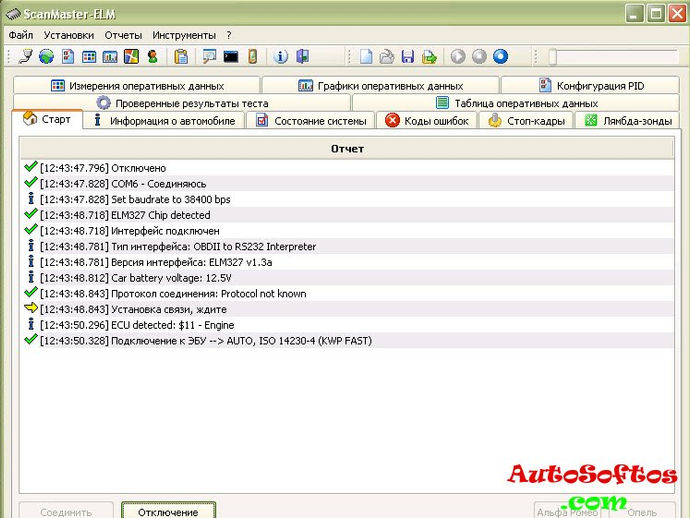Click the handheld device toolbar icon
The height and width of the screenshot is (518, 690).
(x=252, y=57)
